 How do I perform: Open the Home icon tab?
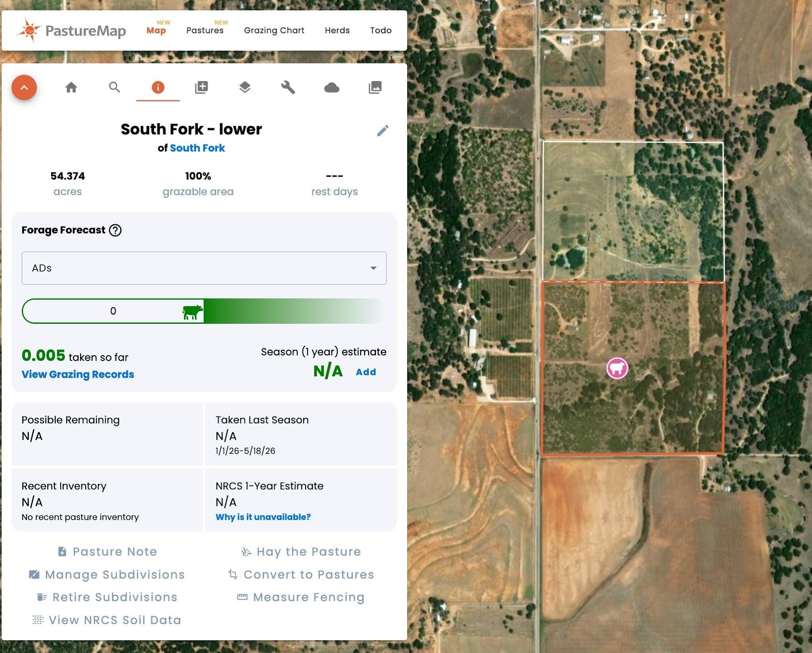click(x=71, y=87)
